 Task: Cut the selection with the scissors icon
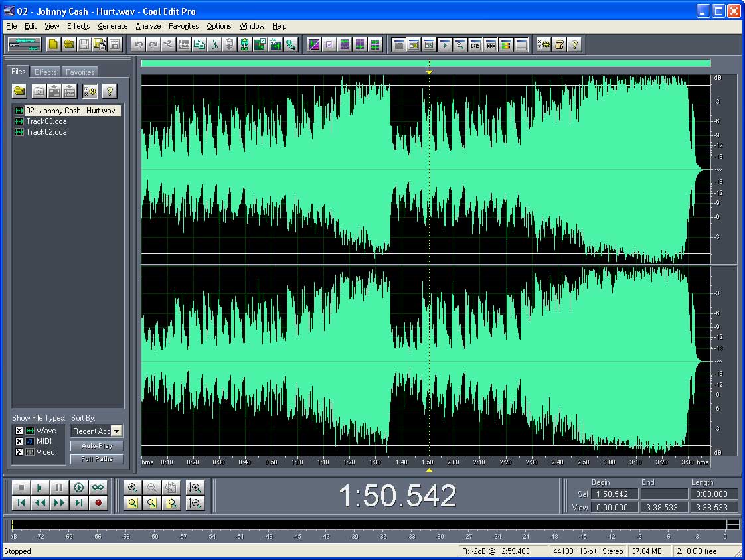point(214,44)
